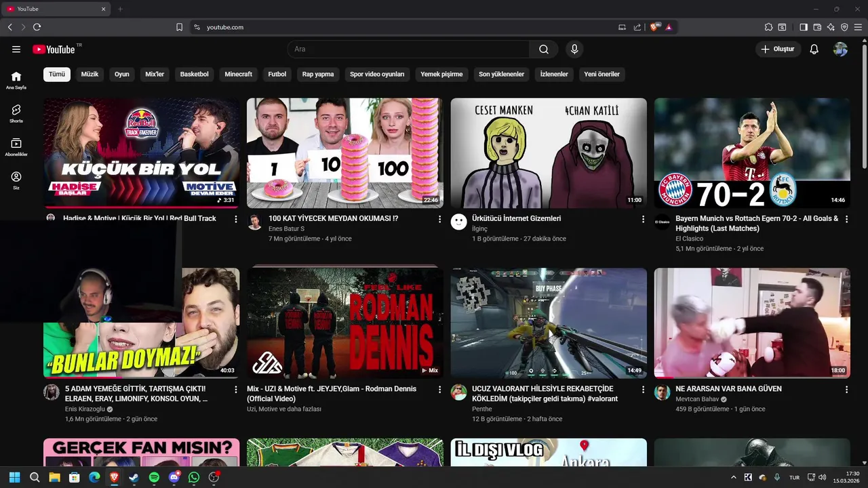Viewport: 868px width, 488px height.
Task: Open more options for Ürkütücü İnternet Gizemleri
Action: pyautogui.click(x=643, y=219)
